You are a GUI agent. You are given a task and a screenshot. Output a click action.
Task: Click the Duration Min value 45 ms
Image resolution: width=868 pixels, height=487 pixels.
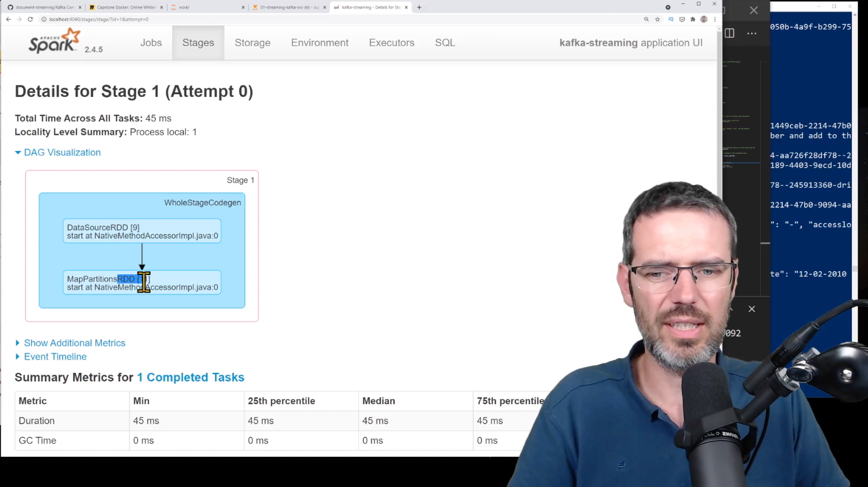point(146,421)
